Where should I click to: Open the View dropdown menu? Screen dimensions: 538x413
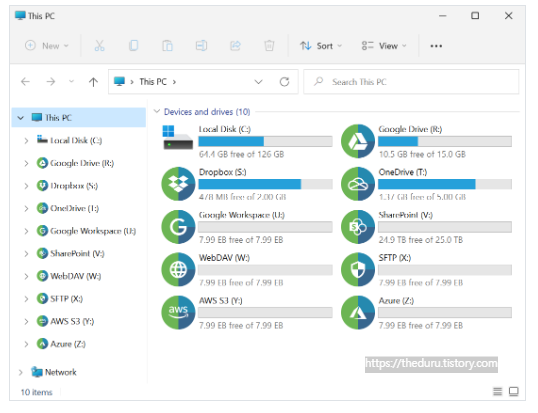[x=384, y=46]
